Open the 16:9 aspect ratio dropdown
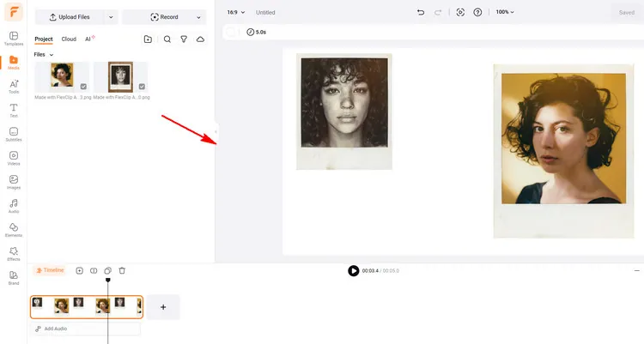The height and width of the screenshot is (344, 644). pos(235,13)
